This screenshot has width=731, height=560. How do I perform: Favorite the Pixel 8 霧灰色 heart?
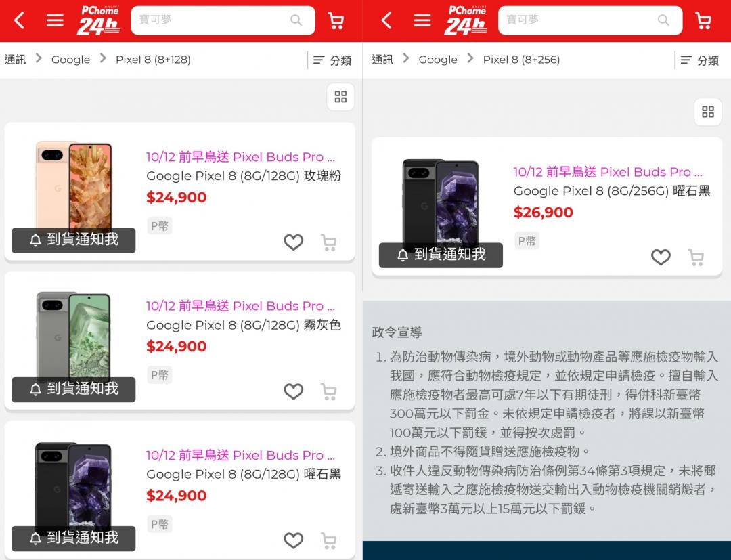click(x=293, y=391)
